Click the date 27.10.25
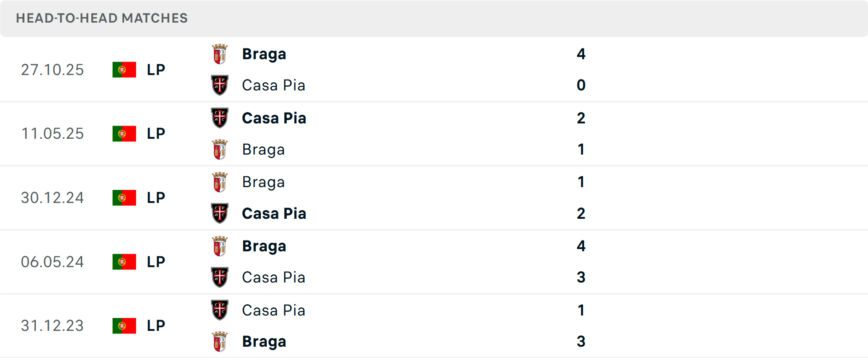 coord(52,70)
